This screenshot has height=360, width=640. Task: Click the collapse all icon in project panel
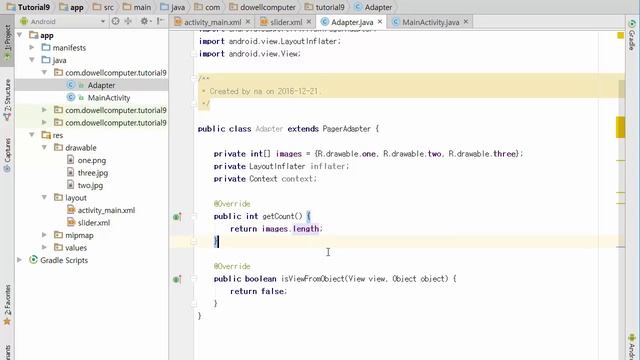tap(129, 21)
